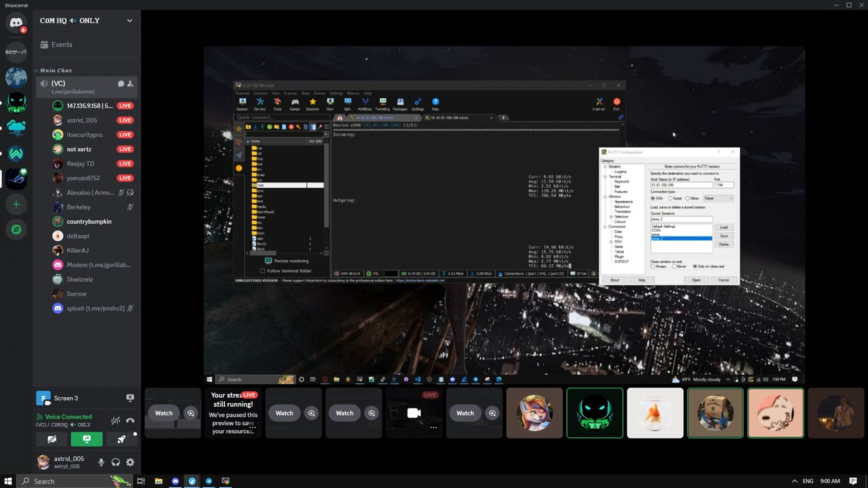Expand the COM HQ server menu
The width and height of the screenshot is (868, 488).
130,20
